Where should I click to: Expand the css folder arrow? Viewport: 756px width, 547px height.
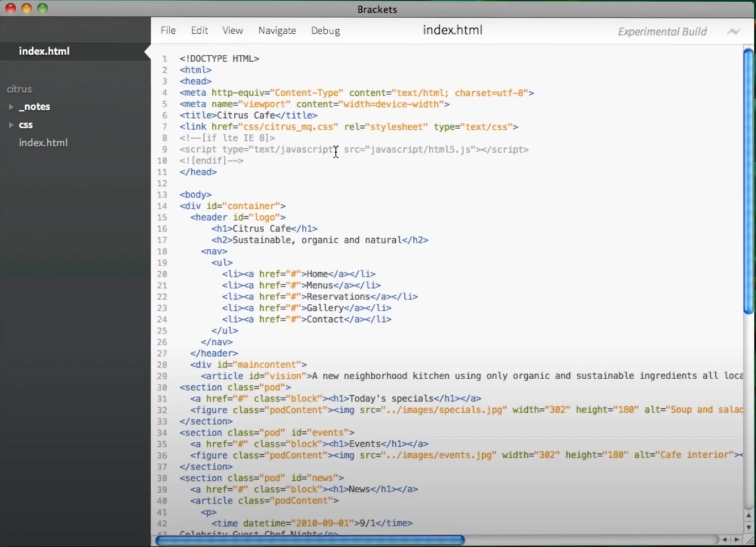click(11, 125)
